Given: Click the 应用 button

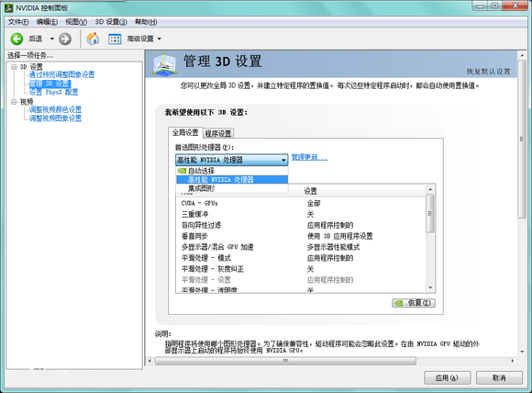Looking at the screenshot, I should click(x=448, y=377).
